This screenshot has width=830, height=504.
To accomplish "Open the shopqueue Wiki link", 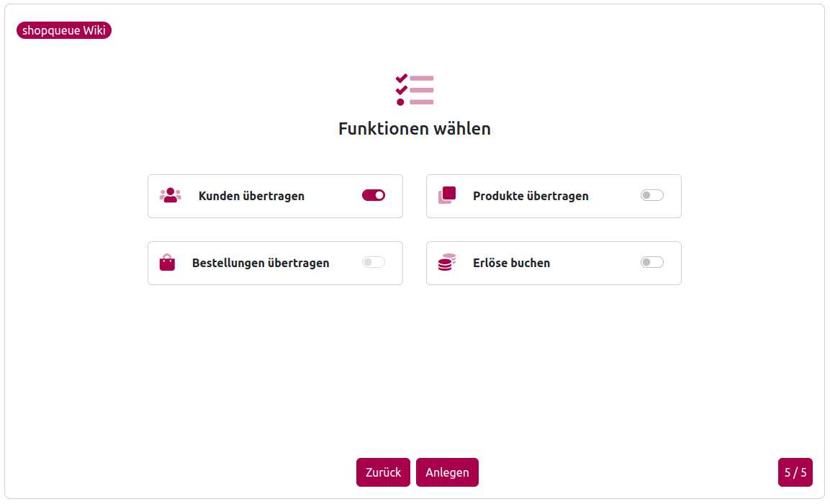I will coord(64,30).
